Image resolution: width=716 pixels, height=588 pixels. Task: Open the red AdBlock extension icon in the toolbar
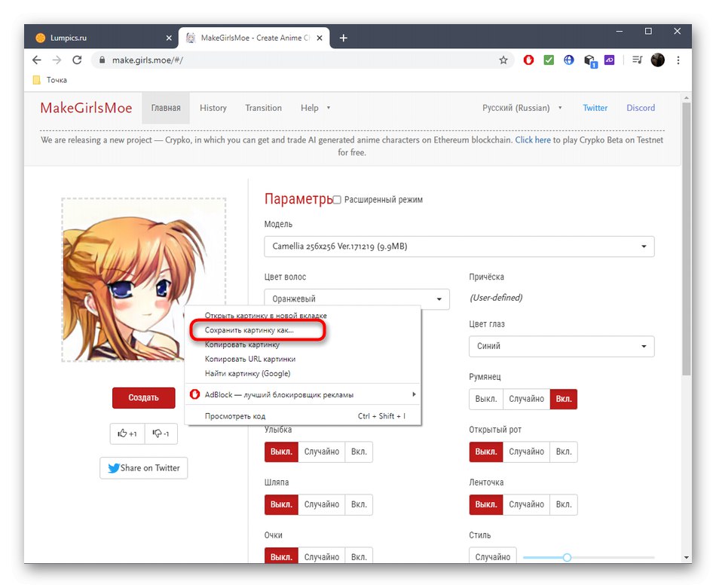pos(528,60)
